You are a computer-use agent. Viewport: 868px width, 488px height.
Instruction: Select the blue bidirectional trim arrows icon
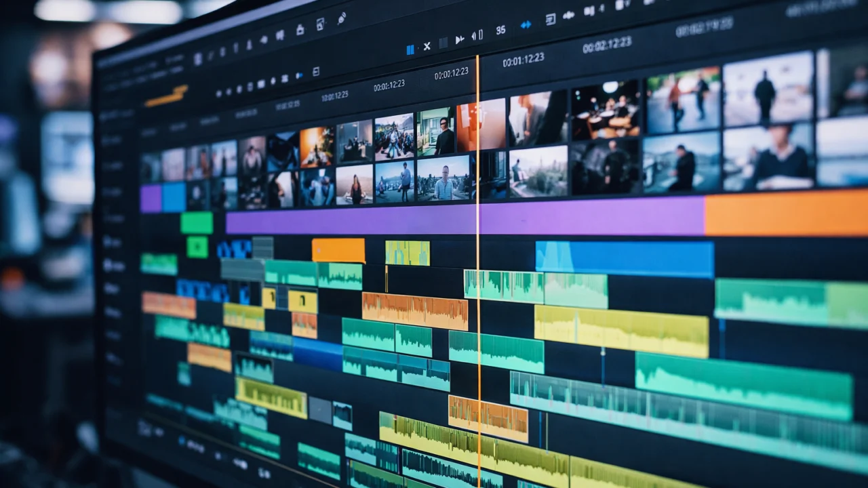coord(526,25)
